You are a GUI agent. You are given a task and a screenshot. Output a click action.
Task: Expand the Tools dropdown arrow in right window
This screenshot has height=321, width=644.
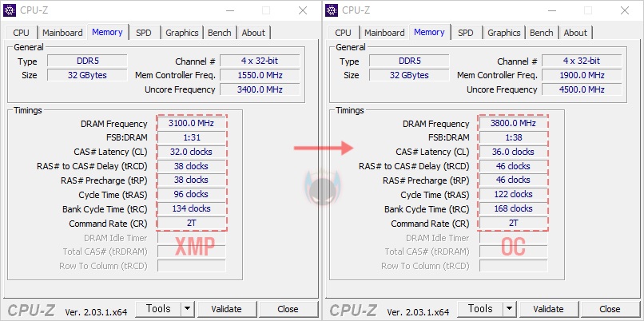point(509,309)
